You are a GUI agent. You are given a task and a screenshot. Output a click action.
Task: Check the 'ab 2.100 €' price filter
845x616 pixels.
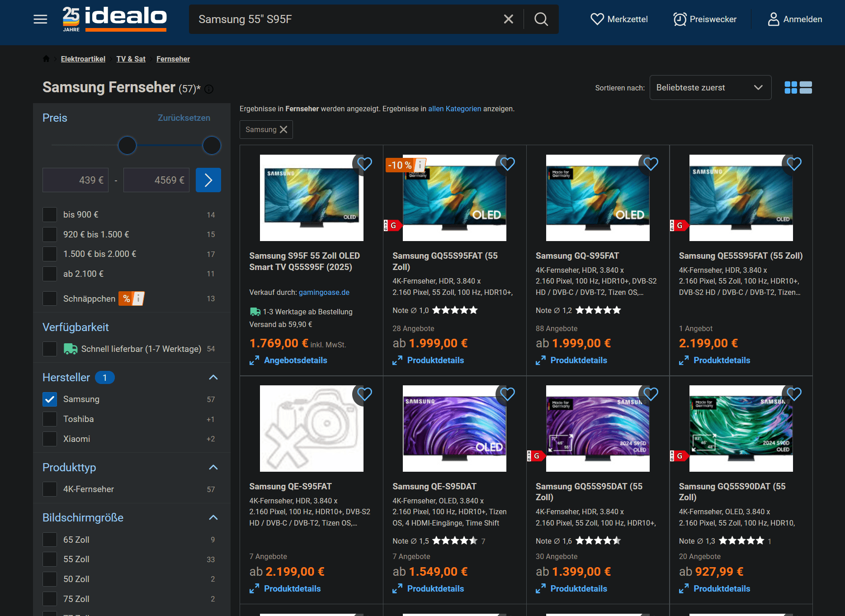[50, 274]
